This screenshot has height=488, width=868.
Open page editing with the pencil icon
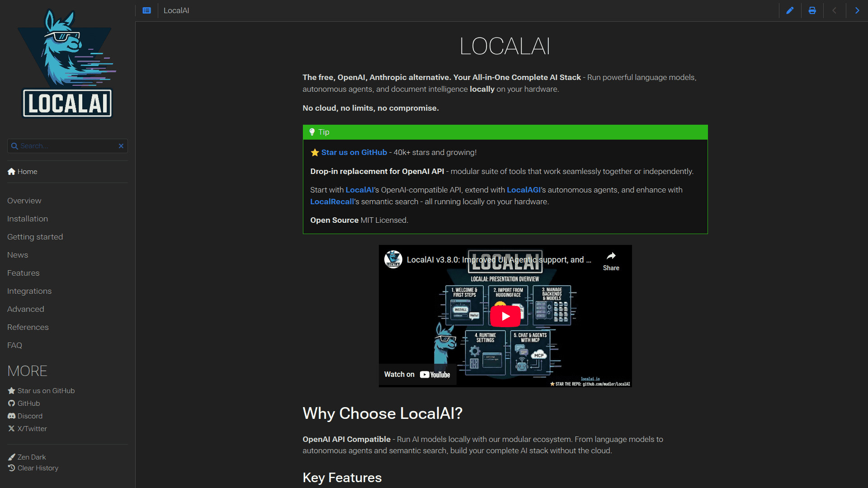(790, 10)
